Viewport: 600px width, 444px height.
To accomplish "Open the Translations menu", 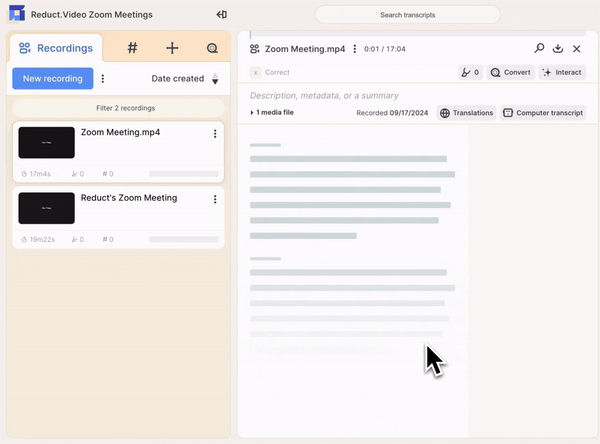I will coord(466,113).
